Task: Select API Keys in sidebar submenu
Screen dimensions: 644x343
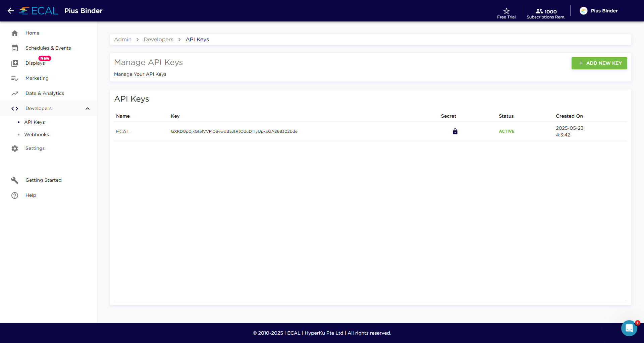Action: point(35,122)
